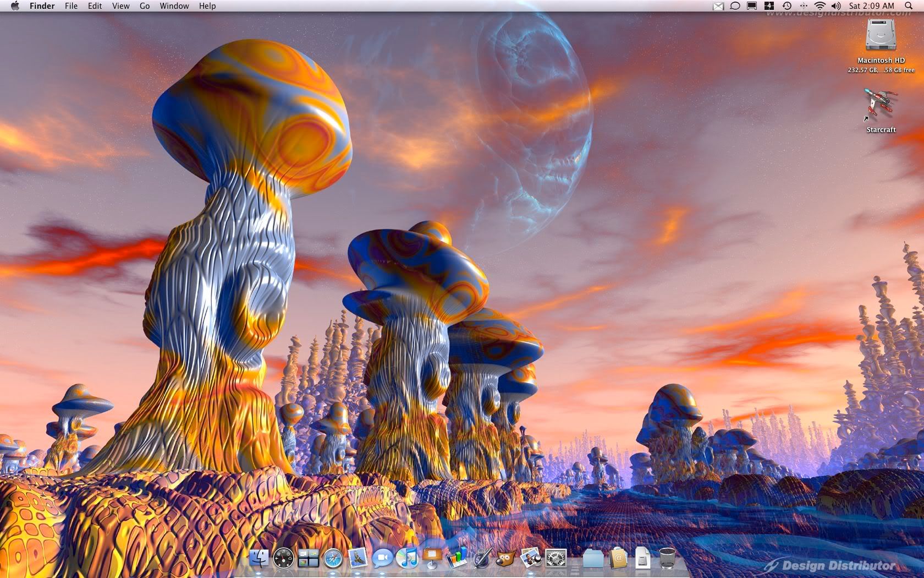Open the display menu bar icon
Image resolution: width=924 pixels, height=578 pixels.
click(752, 6)
